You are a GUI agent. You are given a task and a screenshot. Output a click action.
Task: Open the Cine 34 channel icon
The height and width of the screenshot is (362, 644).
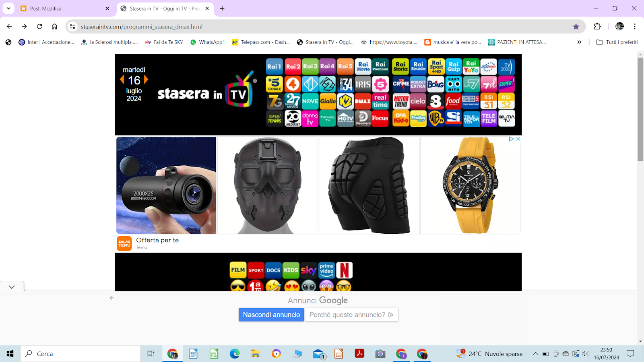[345, 84]
